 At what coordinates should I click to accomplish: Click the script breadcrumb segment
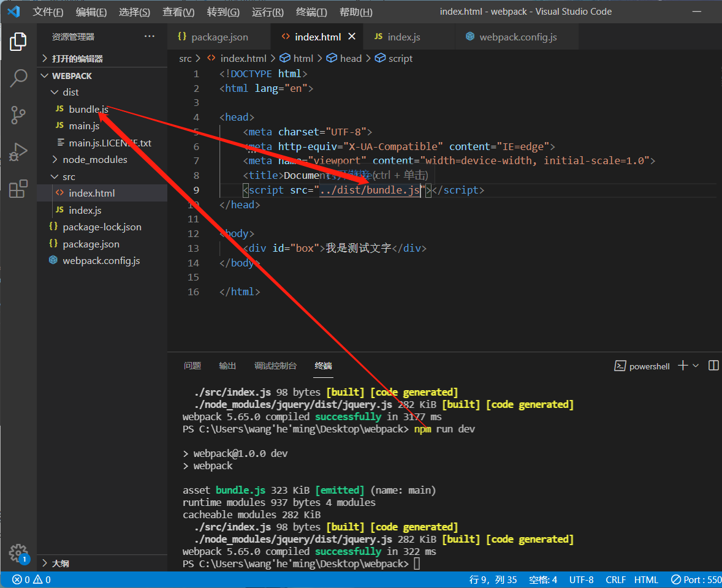[393, 58]
